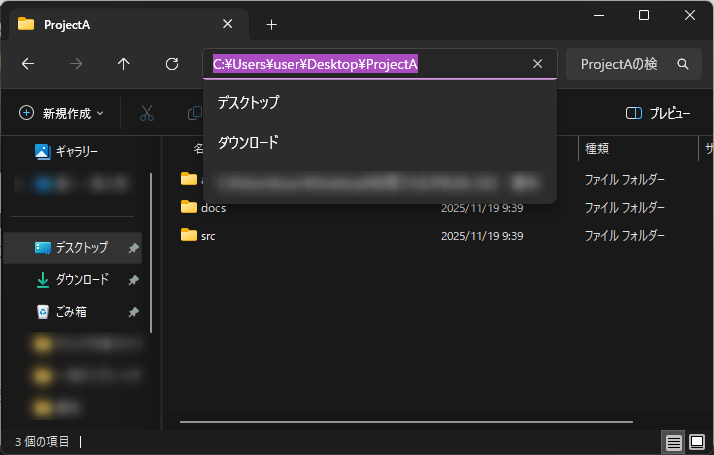
Task: Unpin デスクトップ using its pin icon
Action: pyautogui.click(x=134, y=248)
